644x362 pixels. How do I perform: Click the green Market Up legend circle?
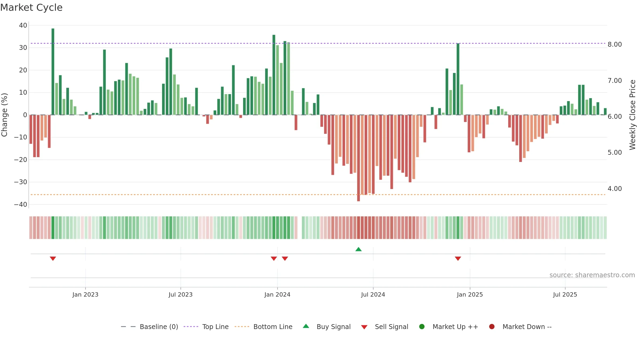coord(422,327)
